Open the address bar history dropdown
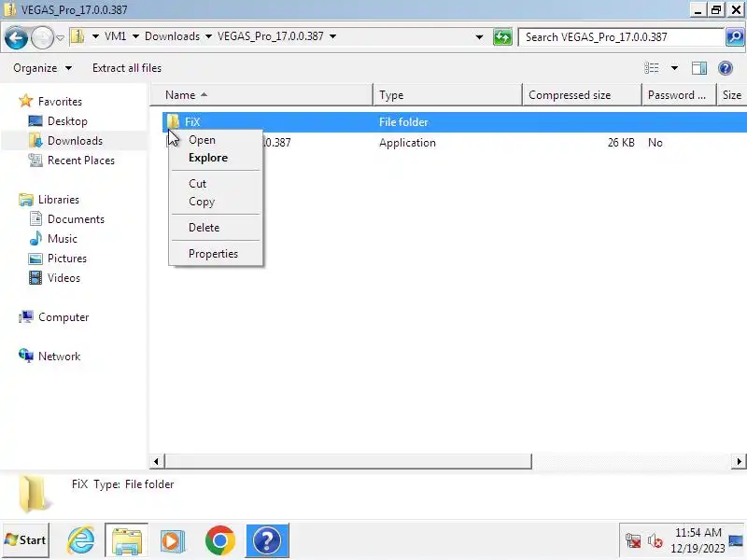Viewport: 747px width, 560px height. (x=479, y=37)
